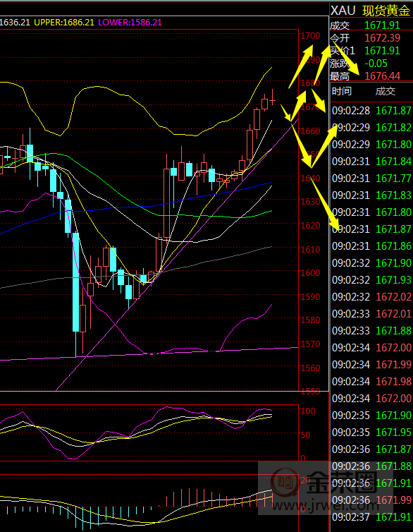Select the 1580 price axis label

[x=311, y=320]
